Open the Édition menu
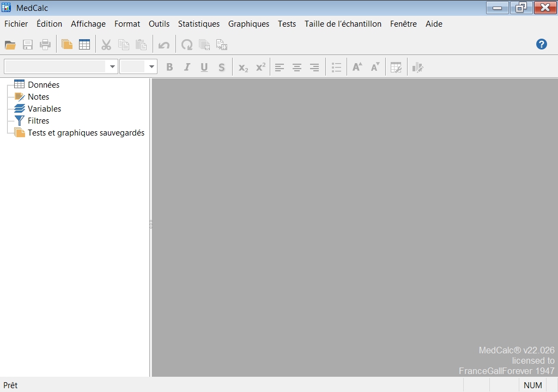 (x=50, y=24)
